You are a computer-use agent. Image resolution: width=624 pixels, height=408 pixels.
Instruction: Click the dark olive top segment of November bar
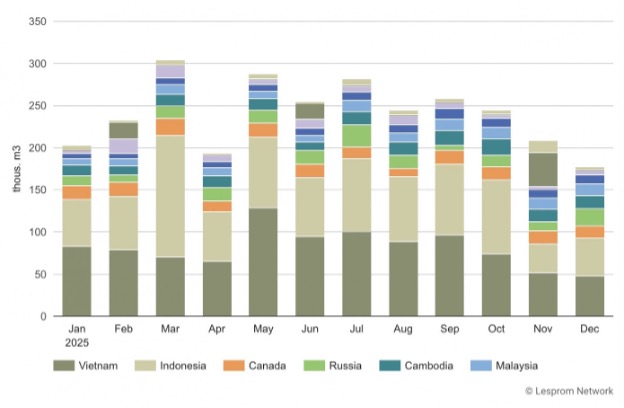pos(543,169)
